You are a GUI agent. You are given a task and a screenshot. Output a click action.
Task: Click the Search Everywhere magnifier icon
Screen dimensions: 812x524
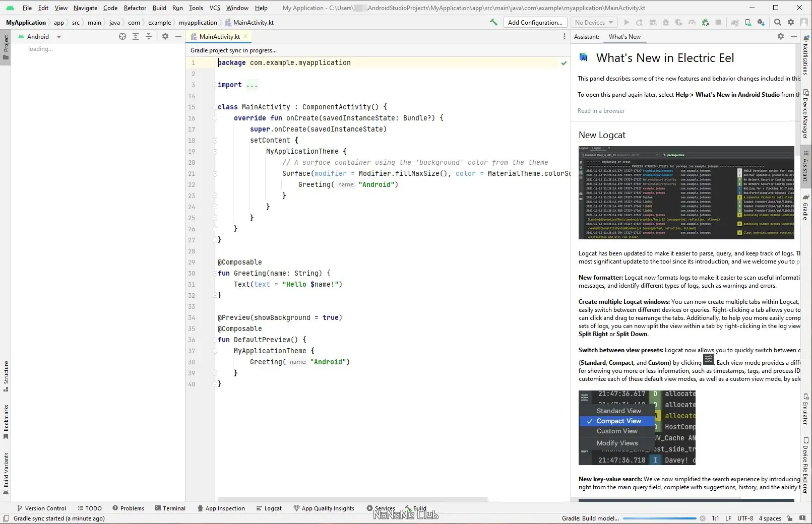(x=778, y=22)
